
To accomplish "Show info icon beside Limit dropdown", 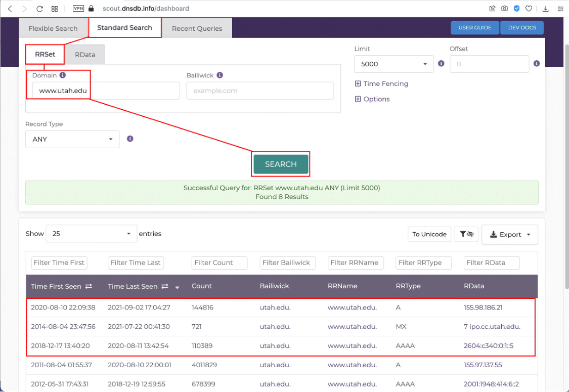I will point(441,64).
